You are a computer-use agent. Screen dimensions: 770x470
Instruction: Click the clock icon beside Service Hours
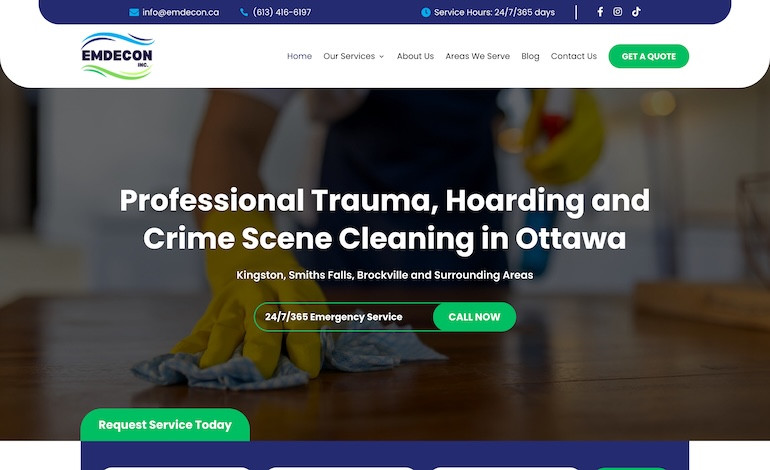click(x=426, y=13)
